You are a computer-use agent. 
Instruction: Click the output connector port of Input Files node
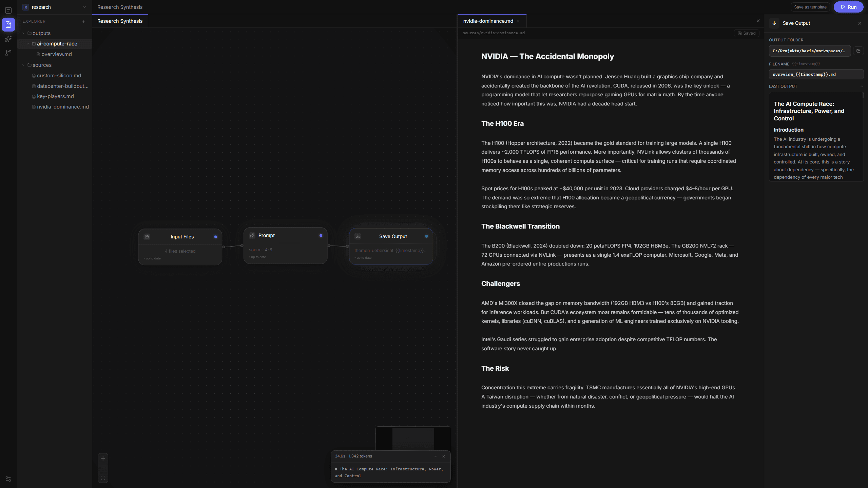pyautogui.click(x=224, y=247)
